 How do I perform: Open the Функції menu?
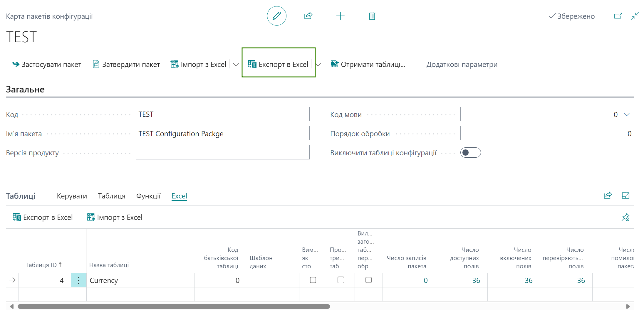pyautogui.click(x=148, y=196)
